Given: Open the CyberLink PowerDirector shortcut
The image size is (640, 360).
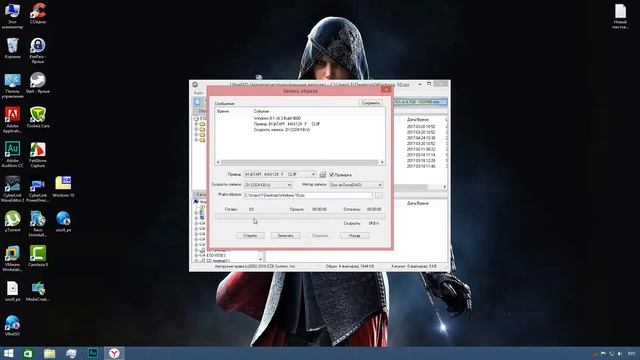Looking at the screenshot, I should [38, 189].
